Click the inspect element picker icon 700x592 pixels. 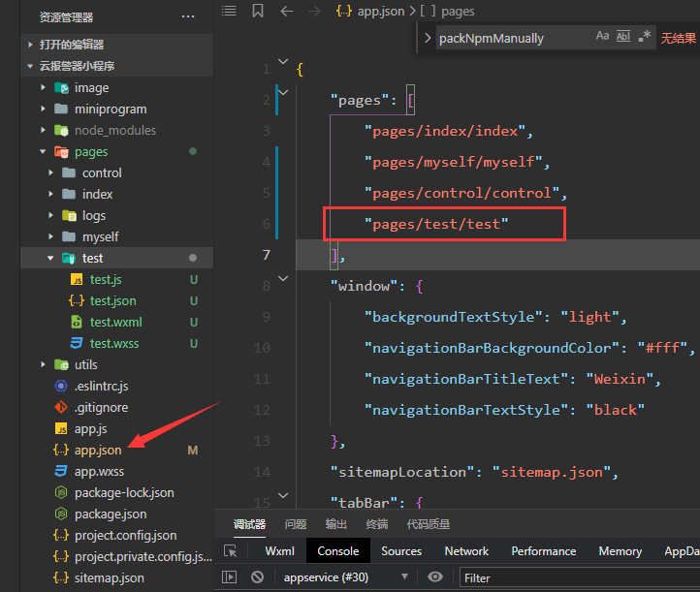[230, 550]
